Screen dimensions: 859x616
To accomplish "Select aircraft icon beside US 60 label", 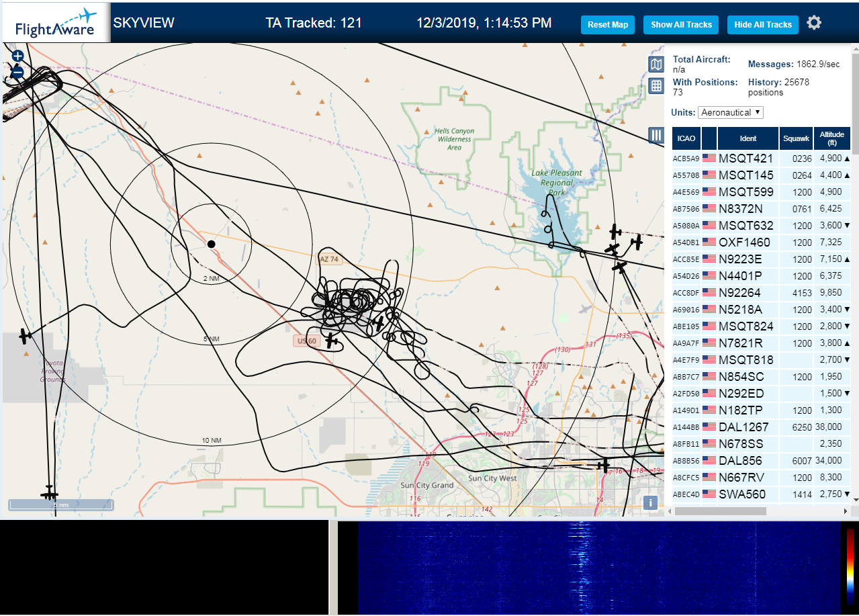I will tap(331, 341).
